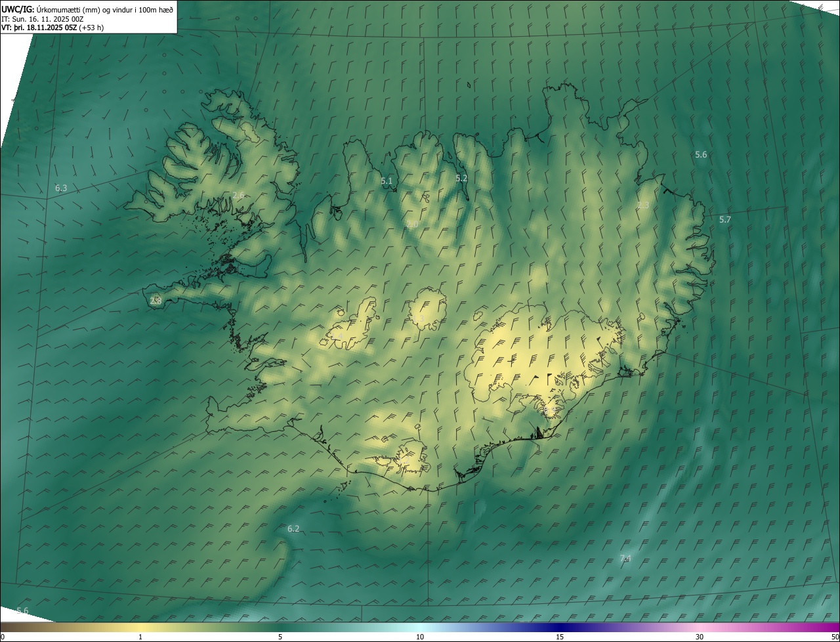Click the 6.2 value south of Iceland
The height and width of the screenshot is (642, 840).
coord(293,529)
